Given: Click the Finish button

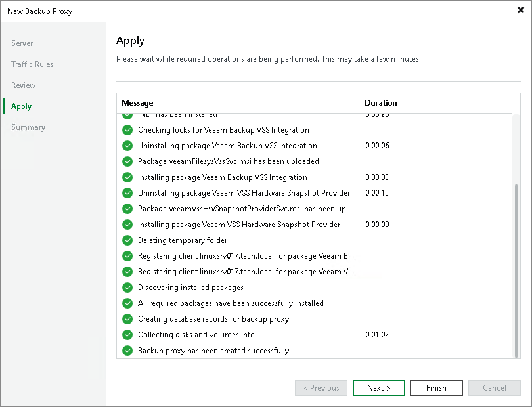Looking at the screenshot, I should coord(436,388).
